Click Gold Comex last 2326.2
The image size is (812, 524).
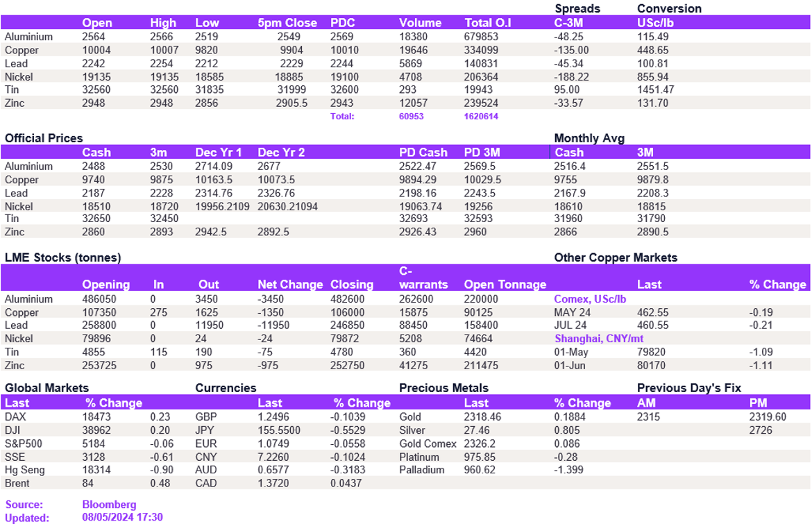pos(480,443)
